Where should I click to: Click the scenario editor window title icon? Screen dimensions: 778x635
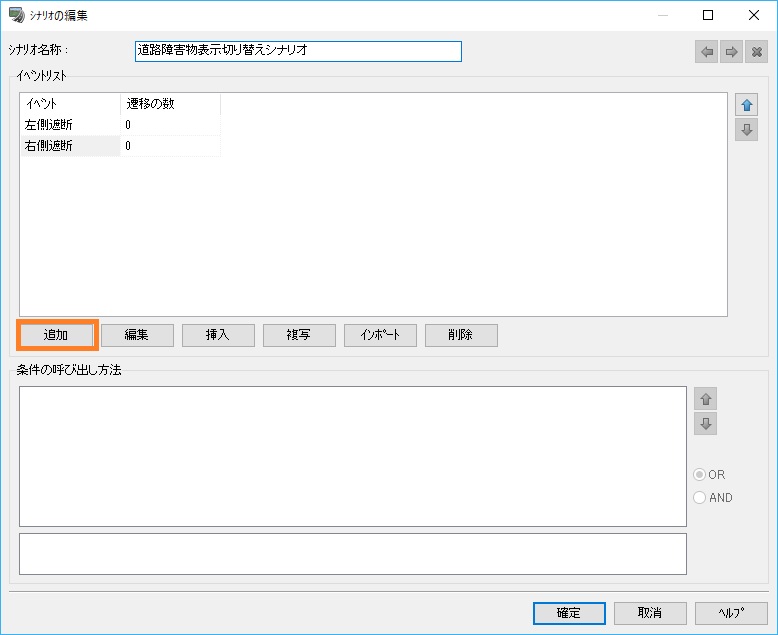tap(16, 15)
